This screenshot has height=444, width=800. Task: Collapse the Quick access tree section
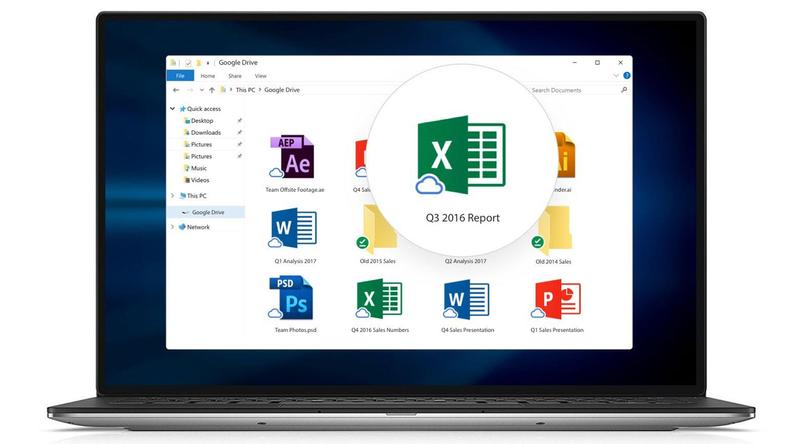172,109
